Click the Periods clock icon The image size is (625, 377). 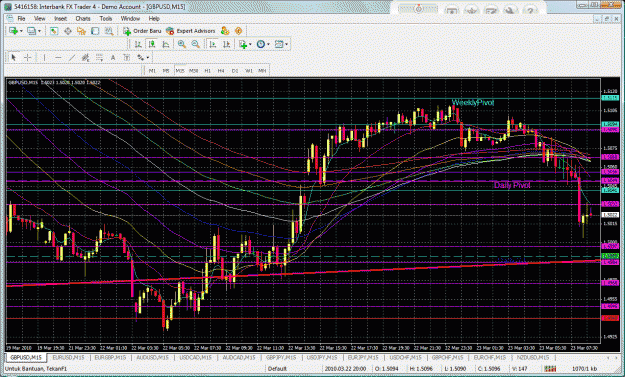[261, 44]
